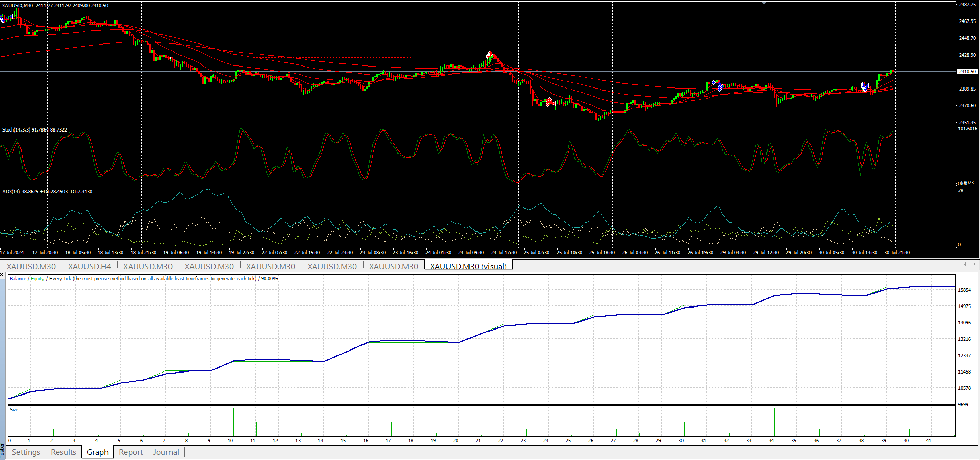Click the tall Size bar at trade 16
Screen dimensions: 980x460
(369, 422)
